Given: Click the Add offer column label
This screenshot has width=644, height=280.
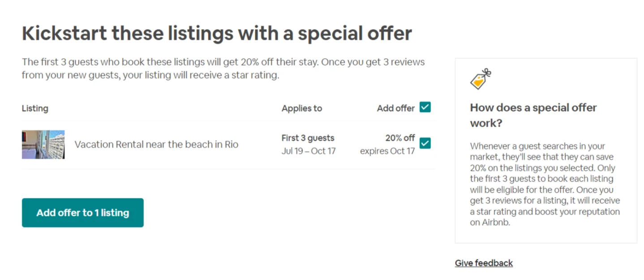Looking at the screenshot, I should [x=396, y=108].
